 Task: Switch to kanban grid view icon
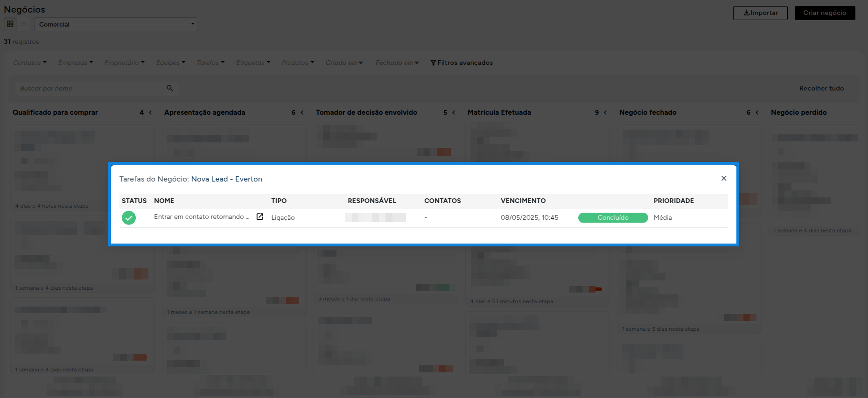(10, 24)
